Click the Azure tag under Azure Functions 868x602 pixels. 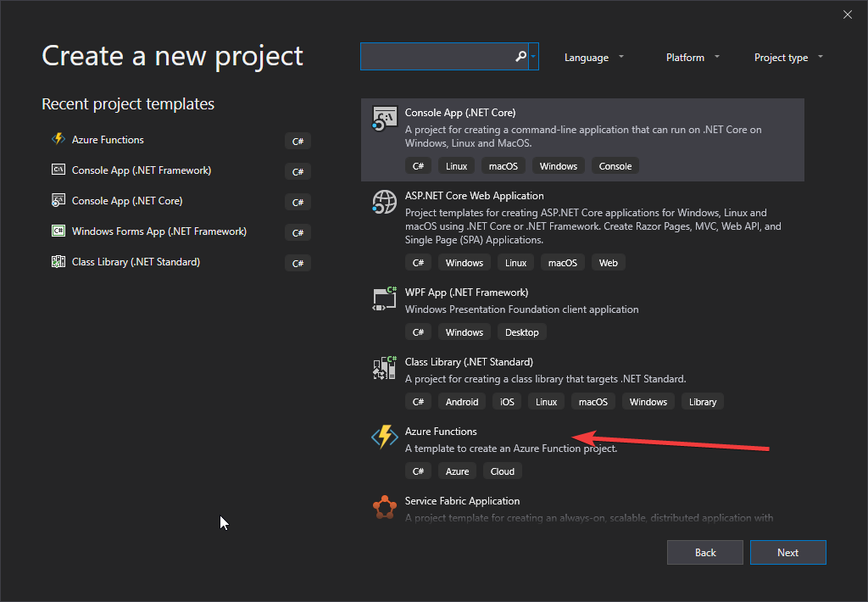(x=457, y=471)
